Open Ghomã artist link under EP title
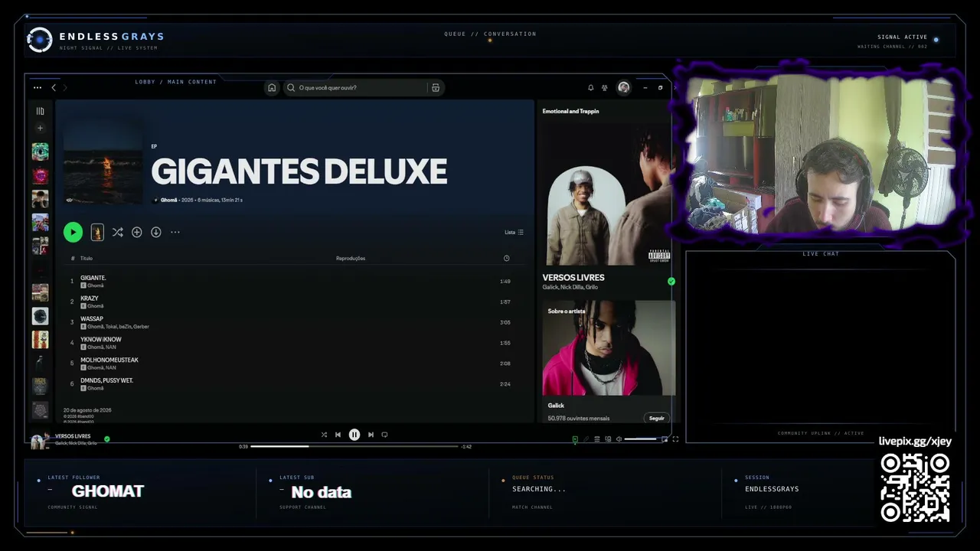This screenshot has height=551, width=980. point(168,200)
